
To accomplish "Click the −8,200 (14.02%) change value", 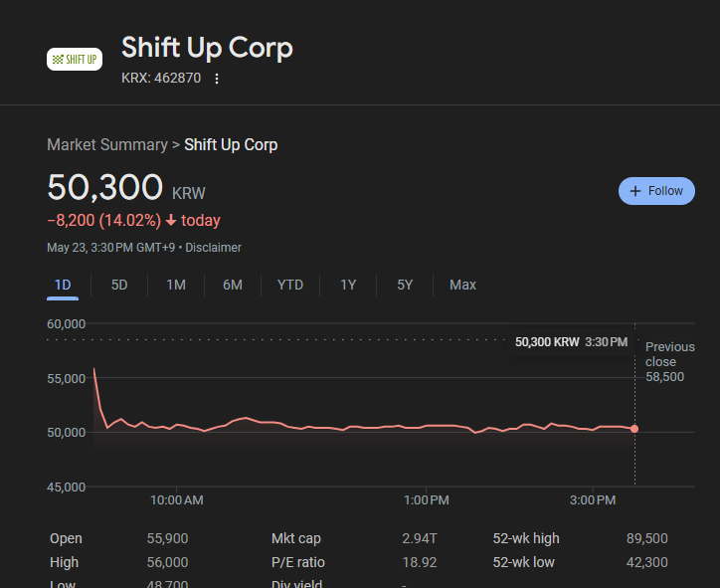I will click(103, 221).
